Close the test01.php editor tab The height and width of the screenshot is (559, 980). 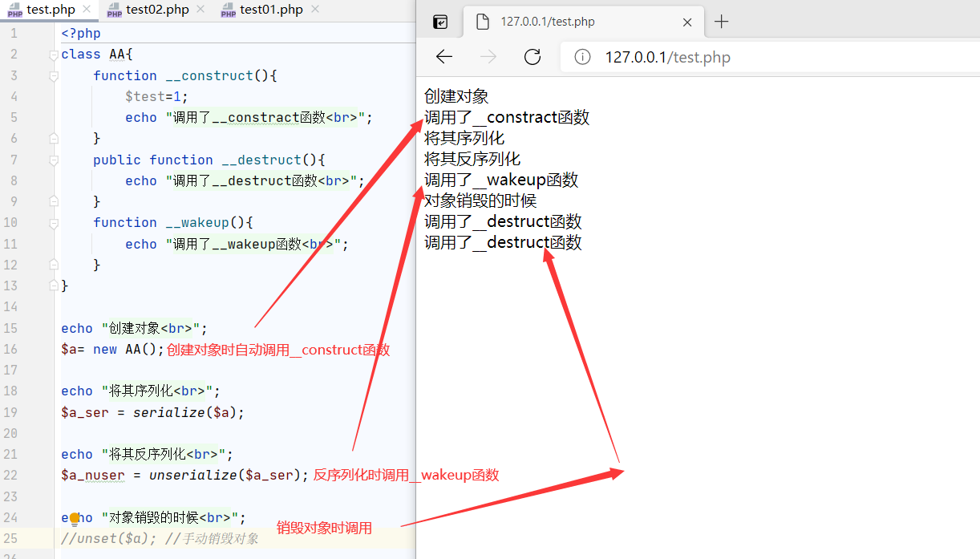[x=315, y=10]
